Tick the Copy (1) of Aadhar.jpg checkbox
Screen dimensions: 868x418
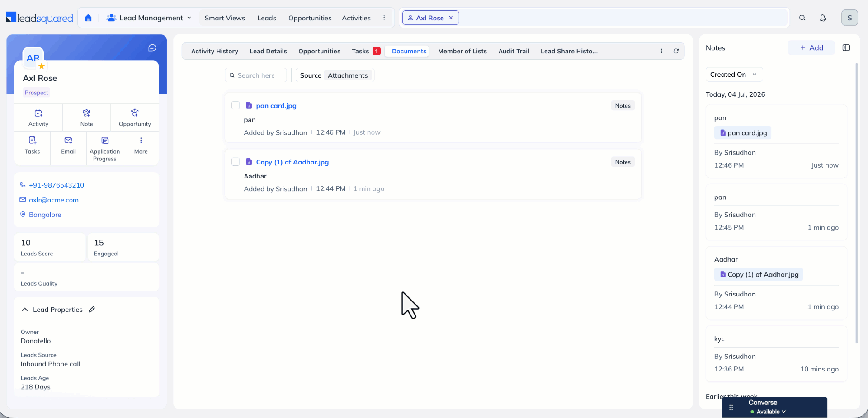(236, 162)
